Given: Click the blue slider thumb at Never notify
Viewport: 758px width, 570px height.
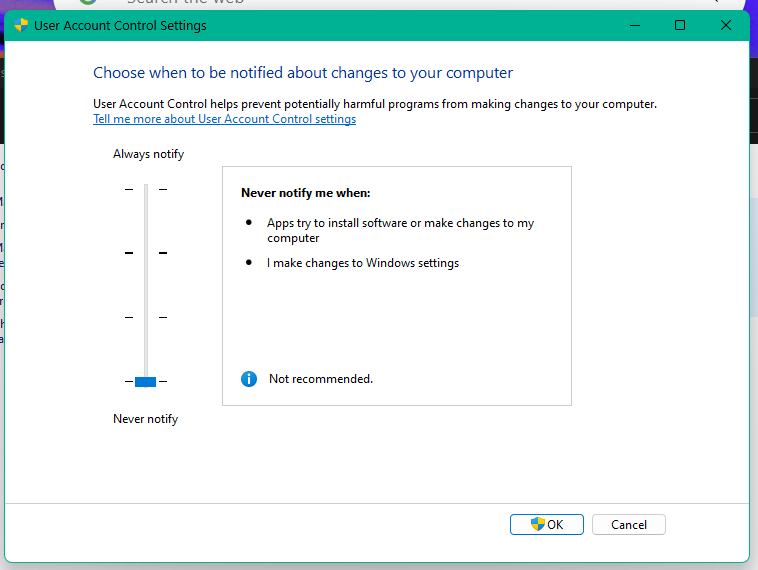Looking at the screenshot, I should click(x=146, y=382).
